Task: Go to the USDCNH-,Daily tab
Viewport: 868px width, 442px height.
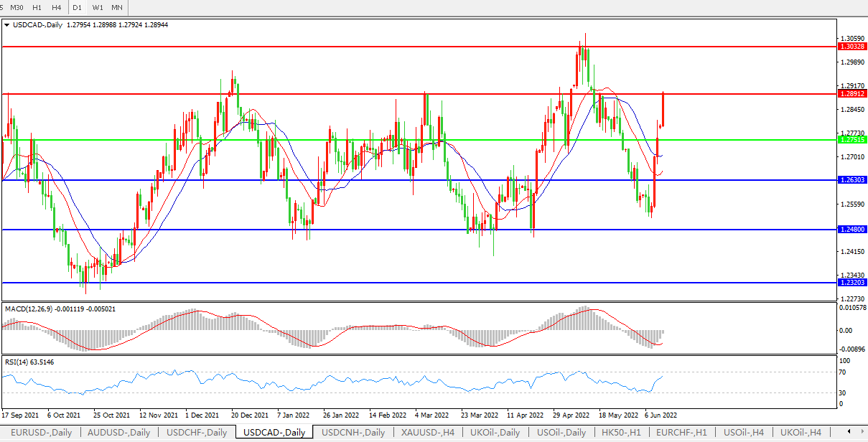Action: point(353,433)
